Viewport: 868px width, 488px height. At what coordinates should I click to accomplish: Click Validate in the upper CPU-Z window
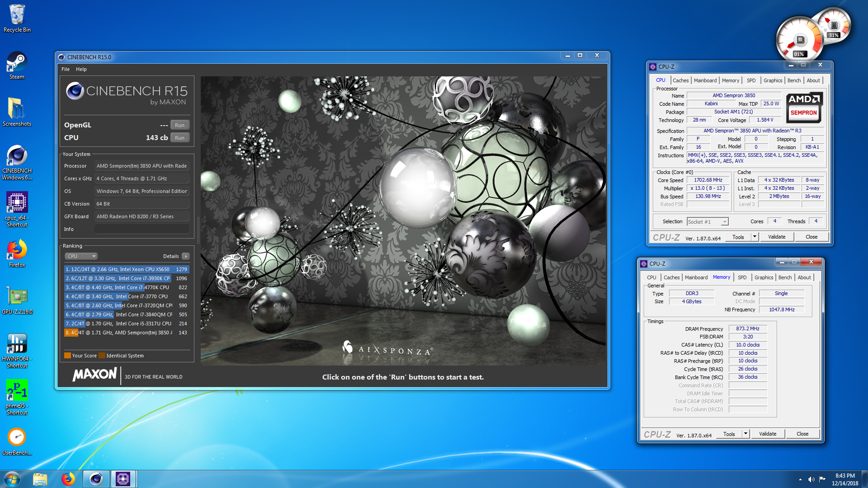777,237
